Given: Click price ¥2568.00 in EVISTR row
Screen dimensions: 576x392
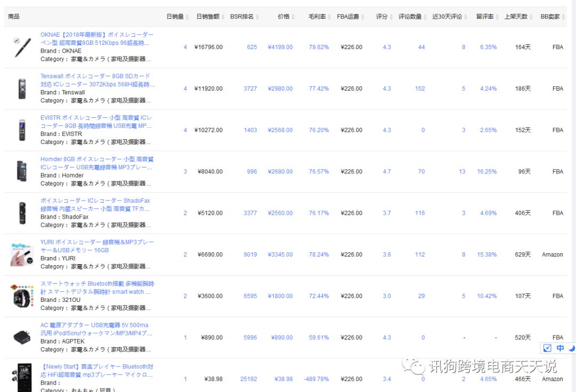Looking at the screenshot, I should [x=281, y=130].
